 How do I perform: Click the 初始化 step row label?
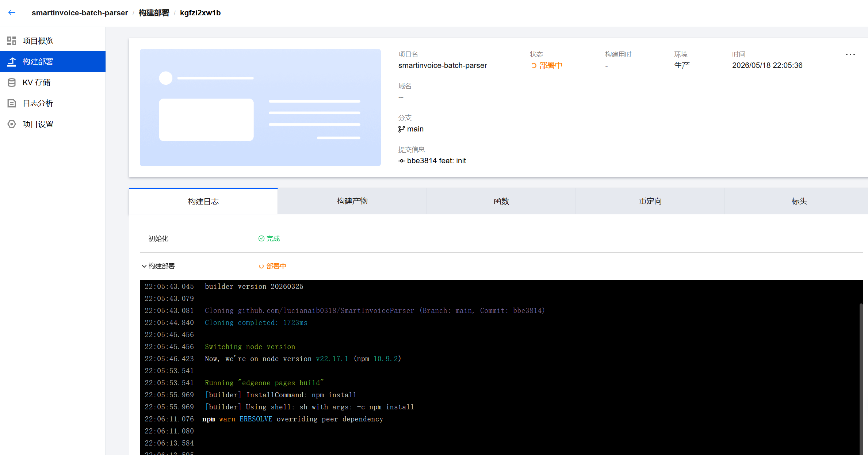click(158, 239)
